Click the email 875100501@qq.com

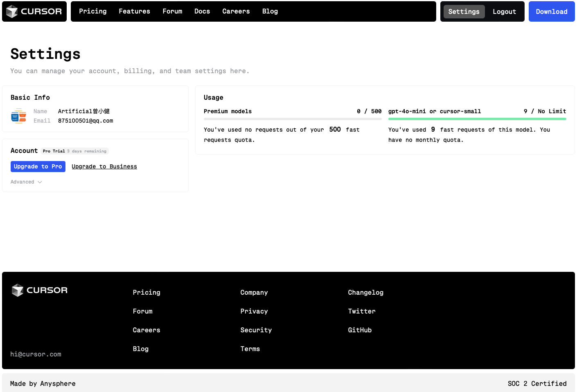[x=86, y=121]
